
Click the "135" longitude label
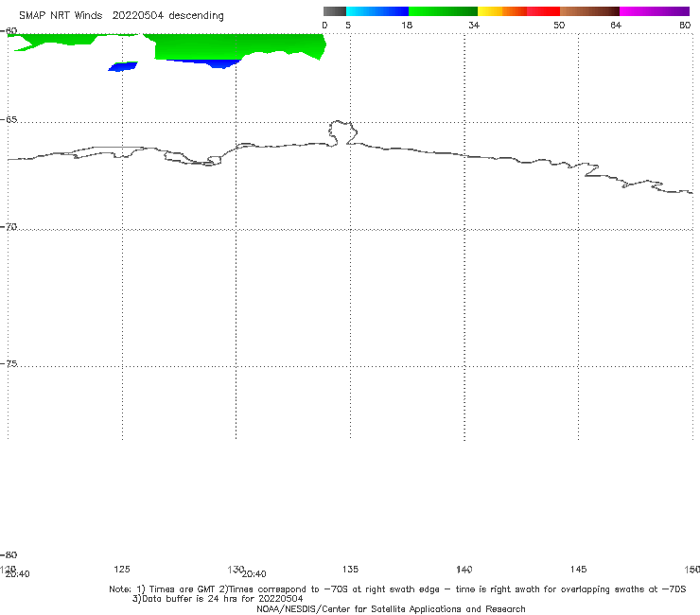(350, 569)
